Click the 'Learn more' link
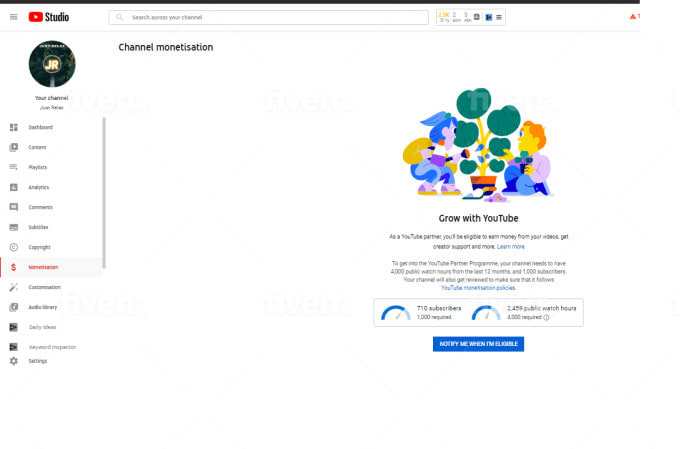The height and width of the screenshot is (449, 680). click(x=510, y=246)
